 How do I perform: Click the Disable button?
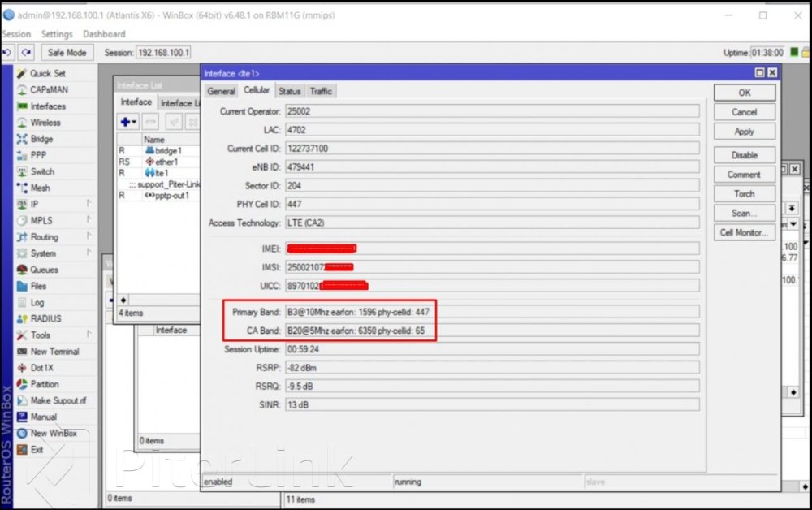(744, 155)
